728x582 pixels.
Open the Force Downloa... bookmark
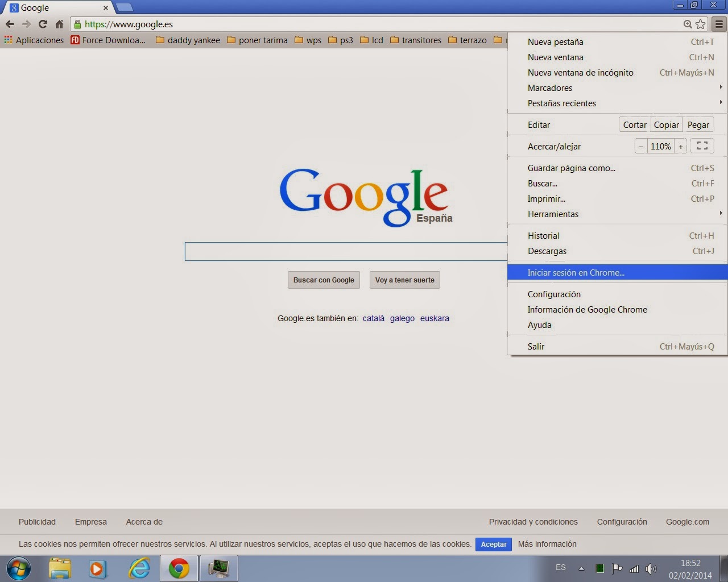pos(108,40)
